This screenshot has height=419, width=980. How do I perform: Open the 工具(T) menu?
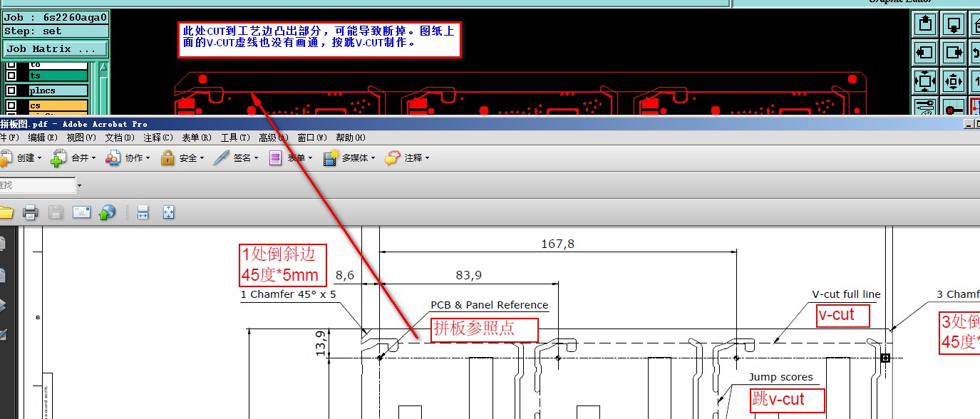[235, 138]
